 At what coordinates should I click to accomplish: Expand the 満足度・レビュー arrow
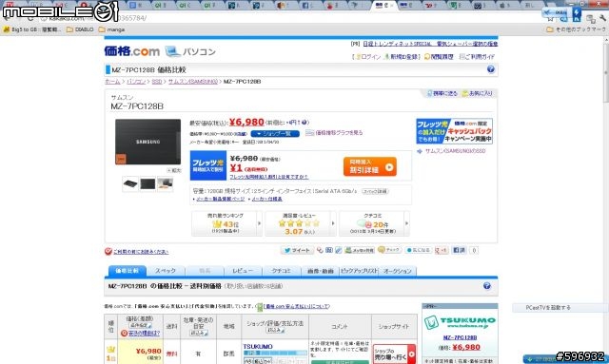tap(333, 223)
